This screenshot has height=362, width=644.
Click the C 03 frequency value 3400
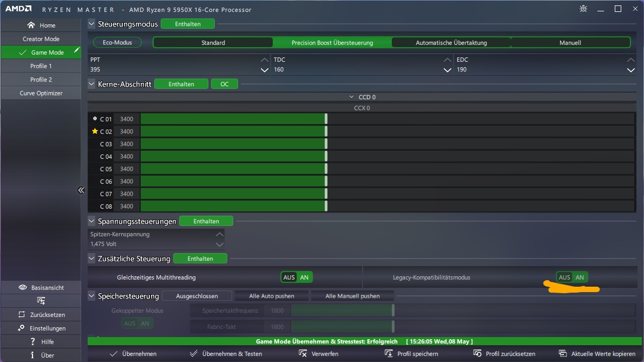click(x=127, y=144)
